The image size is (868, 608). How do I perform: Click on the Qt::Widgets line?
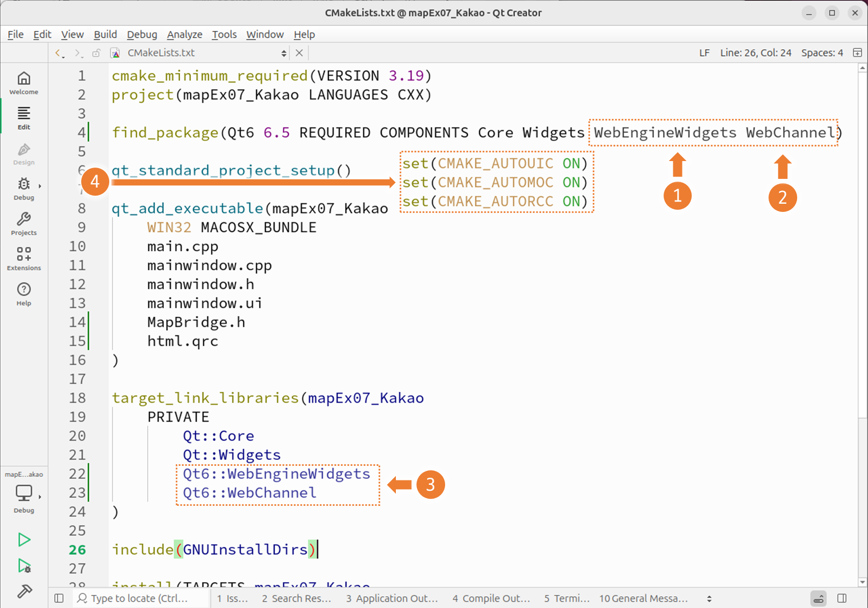click(x=231, y=455)
